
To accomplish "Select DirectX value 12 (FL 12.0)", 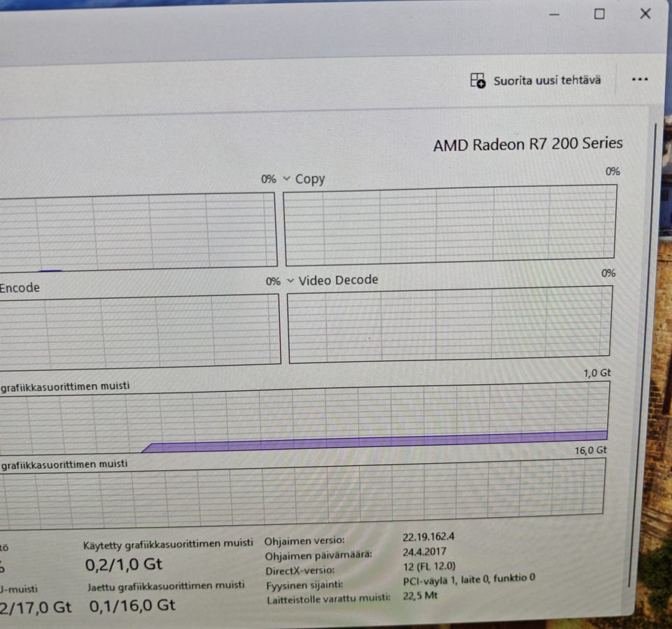I will [x=429, y=567].
